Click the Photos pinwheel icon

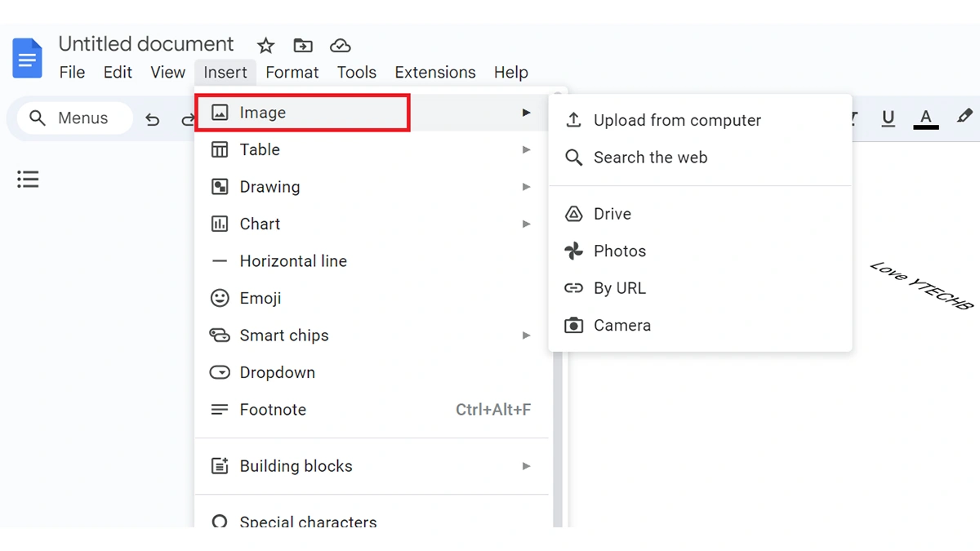tap(574, 251)
